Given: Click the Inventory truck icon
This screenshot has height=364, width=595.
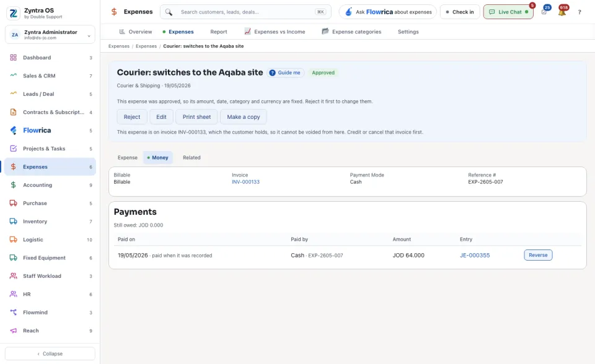Looking at the screenshot, I should point(13,222).
